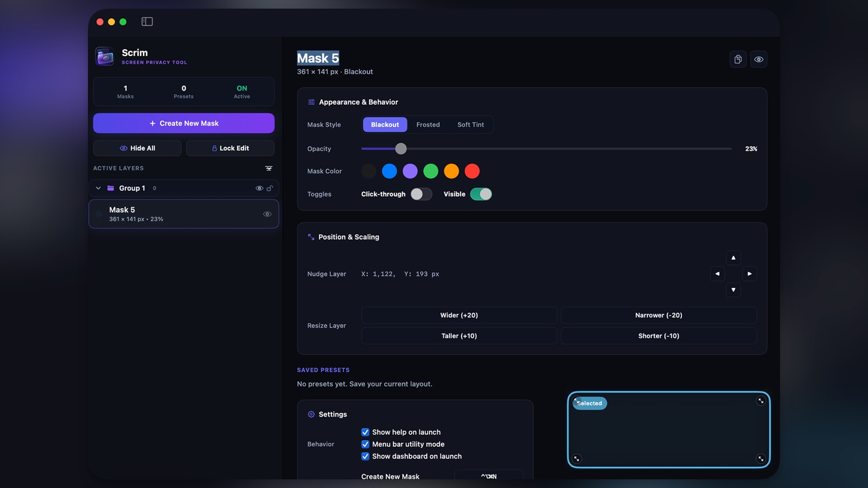868x488 pixels.
Task: Click the Create New Mask shortcut field
Action: click(x=489, y=476)
